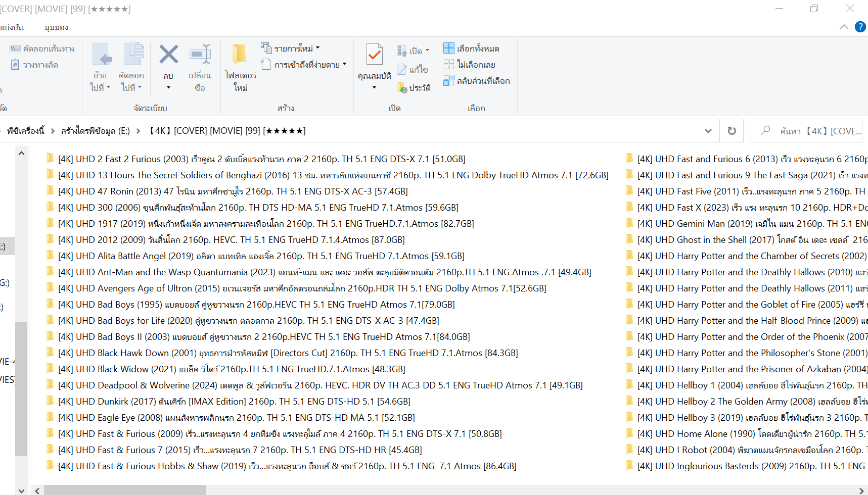Click the horizontal scrollbar right arrow

click(861, 490)
